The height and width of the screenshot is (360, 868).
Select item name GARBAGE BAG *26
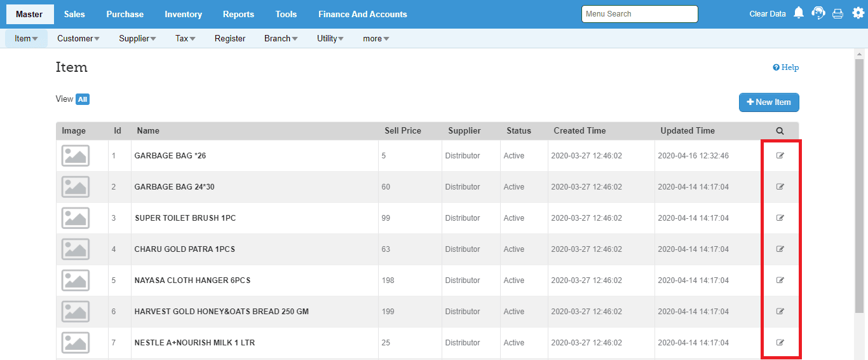click(170, 156)
